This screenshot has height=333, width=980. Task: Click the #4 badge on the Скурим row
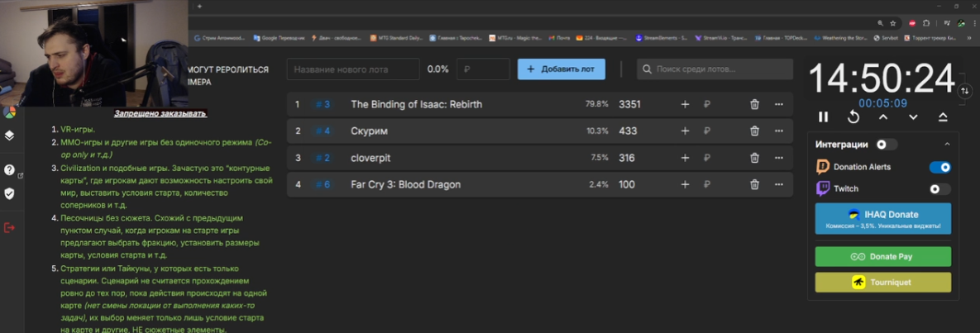[323, 131]
